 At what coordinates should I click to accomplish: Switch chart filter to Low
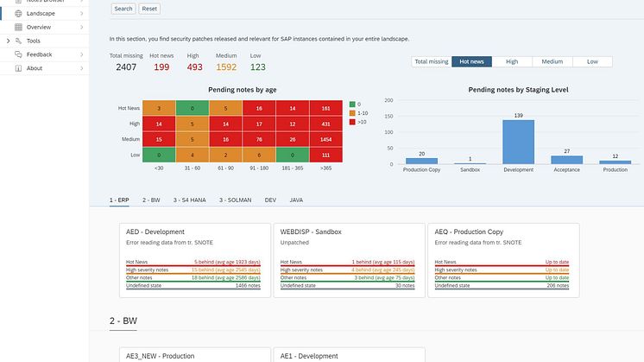point(592,62)
